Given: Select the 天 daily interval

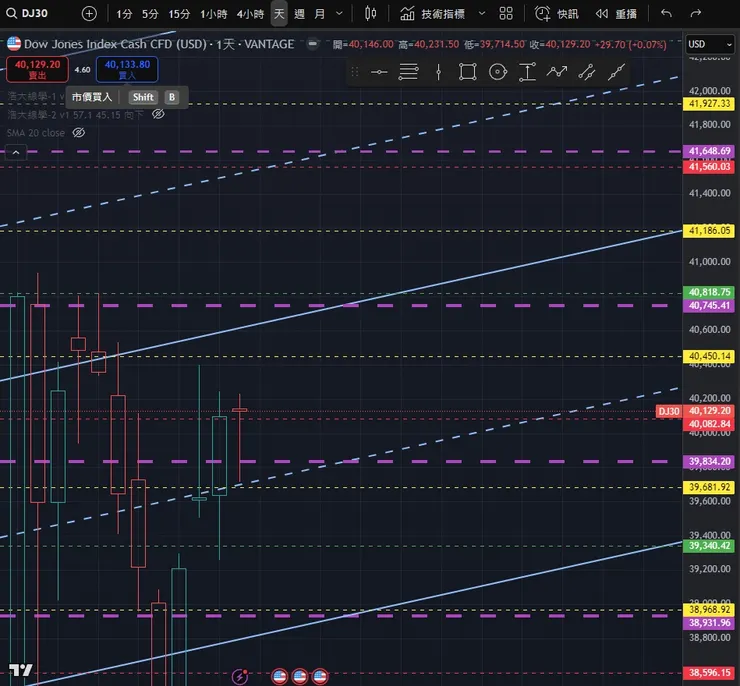Looking at the screenshot, I should (x=279, y=14).
